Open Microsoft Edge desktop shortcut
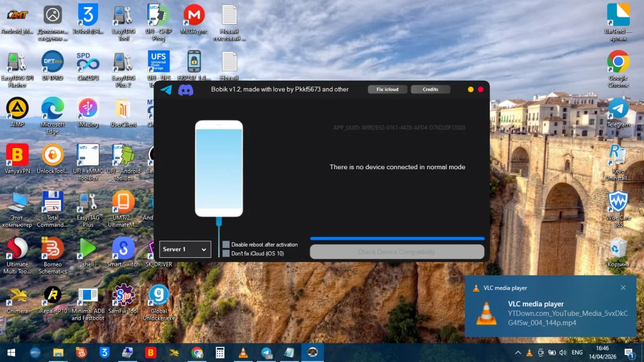This screenshot has height=362, width=644. pyautogui.click(x=53, y=116)
